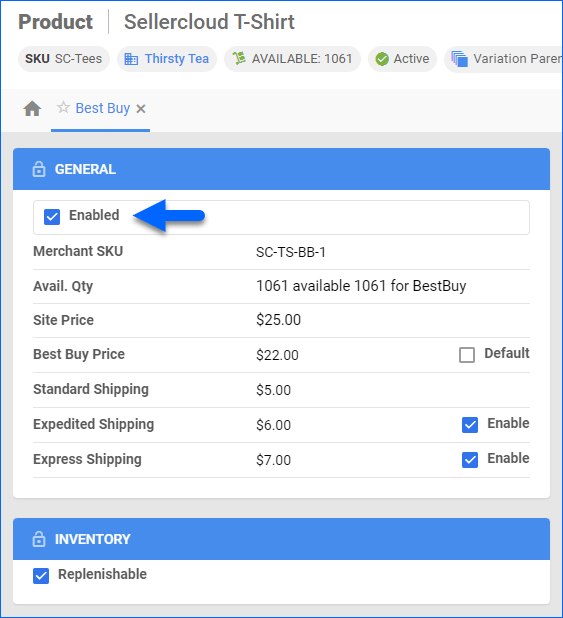Click the Standard Shipping value $5.00
Viewport: 563px width, 618px height.
273,390
